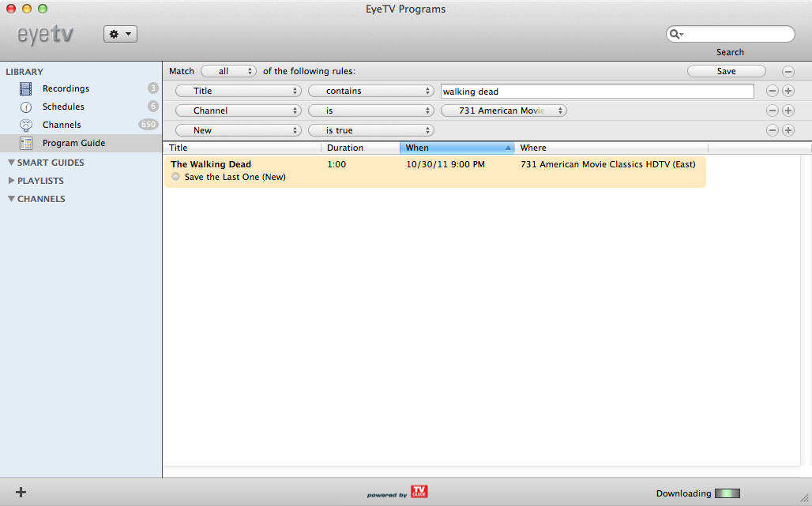The image size is (812, 506).
Task: Expand the Playlists section
Action: coord(11,181)
